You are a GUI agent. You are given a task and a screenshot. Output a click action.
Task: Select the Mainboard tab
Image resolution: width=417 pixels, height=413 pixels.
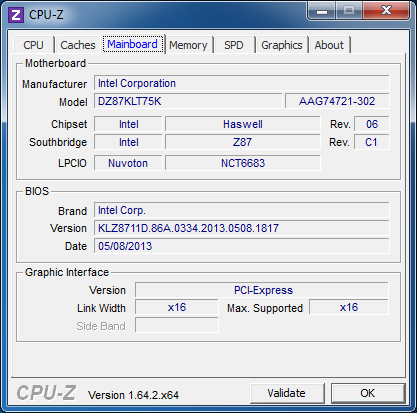[x=133, y=44]
